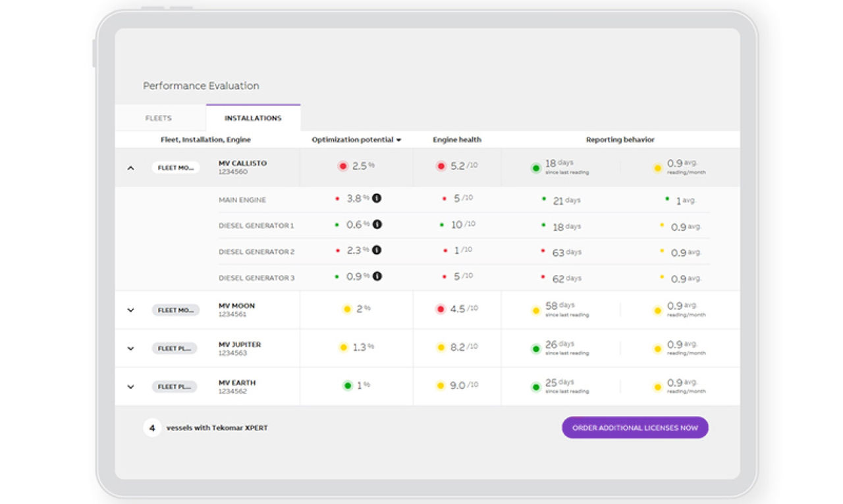This screenshot has height=504, width=843.
Task: Click info icon beside Diesel Generator 1 0.6%
Action: click(377, 225)
